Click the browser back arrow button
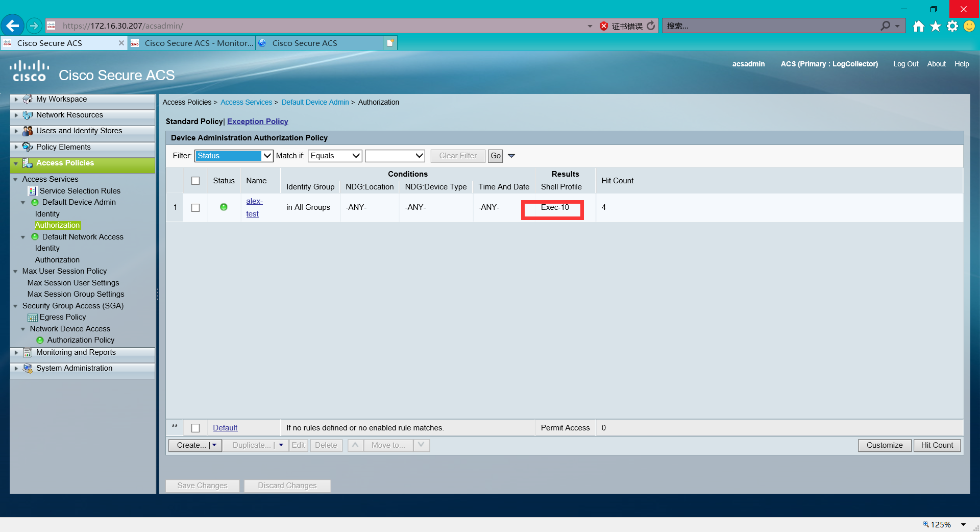The height and width of the screenshot is (532, 980). pyautogui.click(x=13, y=26)
